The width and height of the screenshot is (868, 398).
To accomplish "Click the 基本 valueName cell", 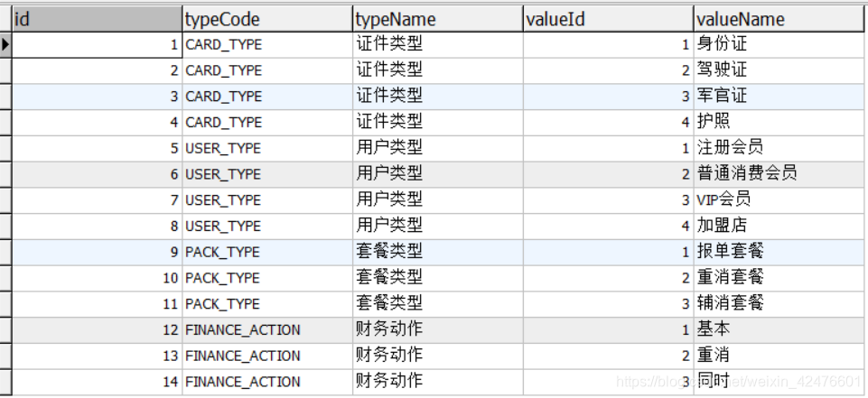I will click(779, 330).
